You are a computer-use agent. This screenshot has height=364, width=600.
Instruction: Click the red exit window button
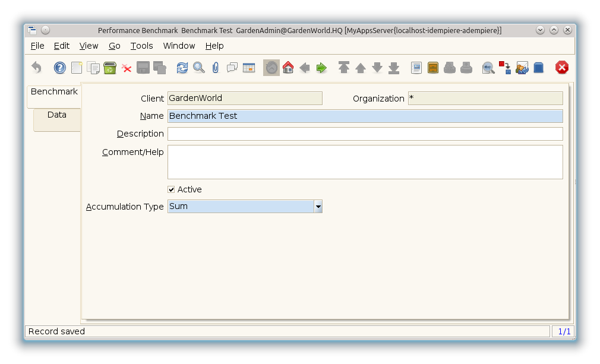tap(561, 68)
